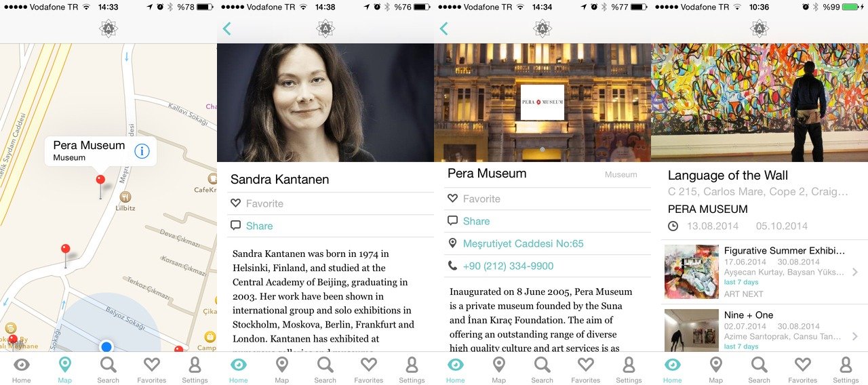The width and height of the screenshot is (868, 385).
Task: Favorite Sandra Kantanen with the heart
Action: point(235,203)
